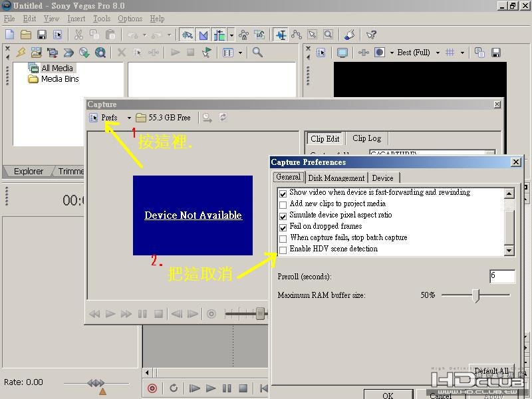This screenshot has height=399, width=532.
Task: Adjust Maximum RAM buffer size slider
Action: (476, 295)
